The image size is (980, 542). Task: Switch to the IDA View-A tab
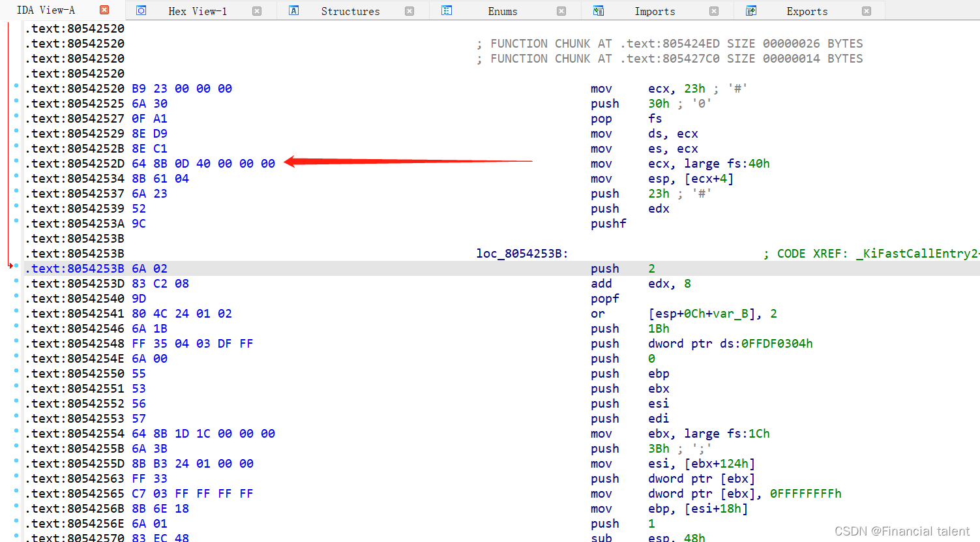tap(46, 10)
